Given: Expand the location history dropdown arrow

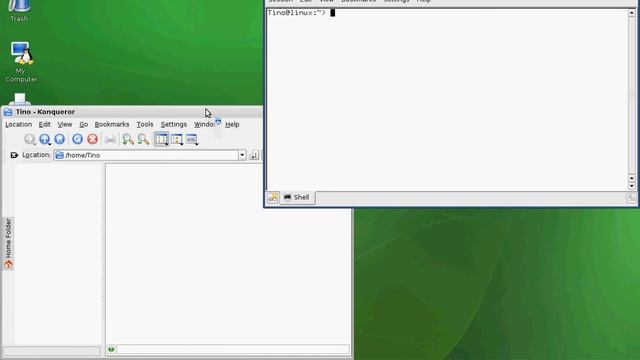Looking at the screenshot, I should (242, 155).
